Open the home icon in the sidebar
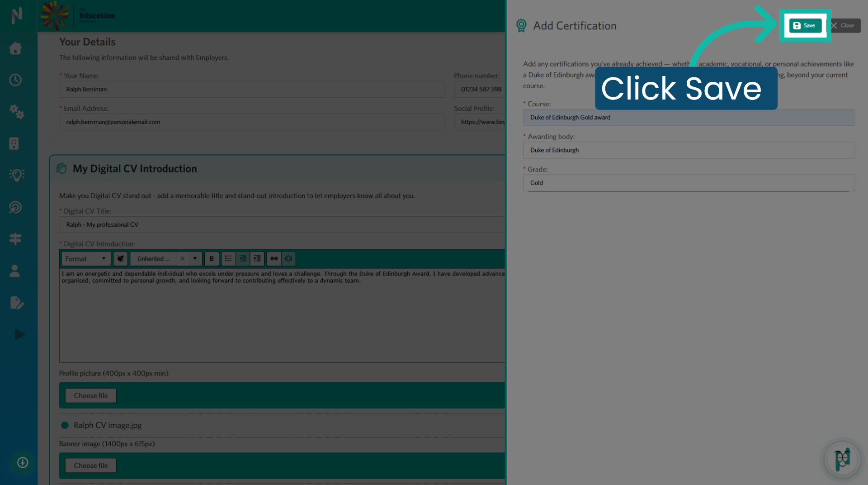 click(x=15, y=48)
